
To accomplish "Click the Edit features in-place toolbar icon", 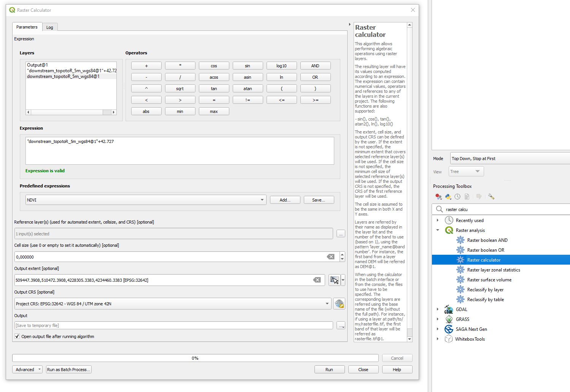I will 479,197.
